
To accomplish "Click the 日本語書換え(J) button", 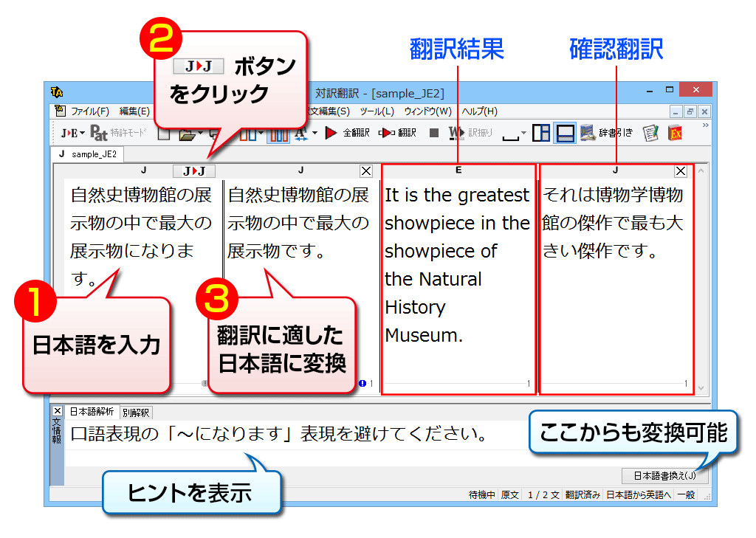I will point(664,475).
